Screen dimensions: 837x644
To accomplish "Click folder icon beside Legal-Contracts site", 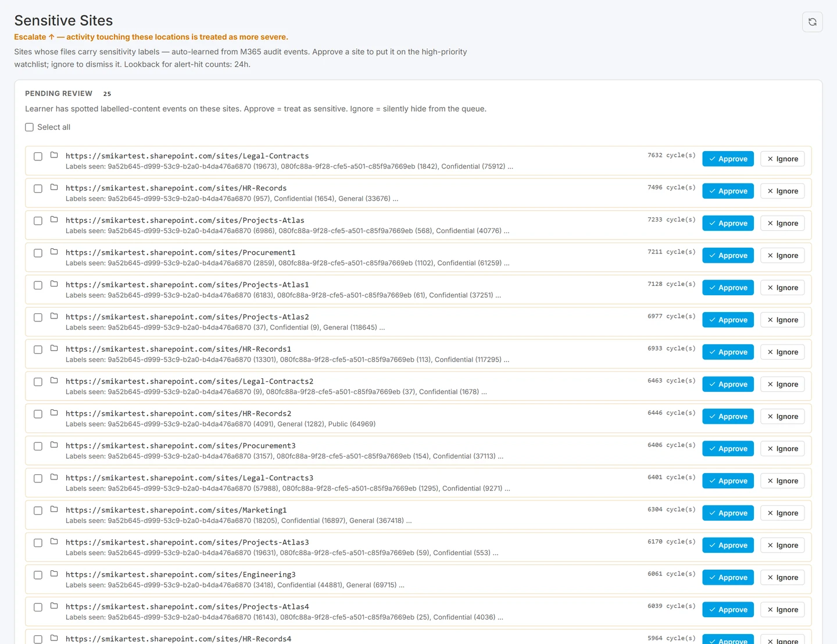I will coord(54,155).
